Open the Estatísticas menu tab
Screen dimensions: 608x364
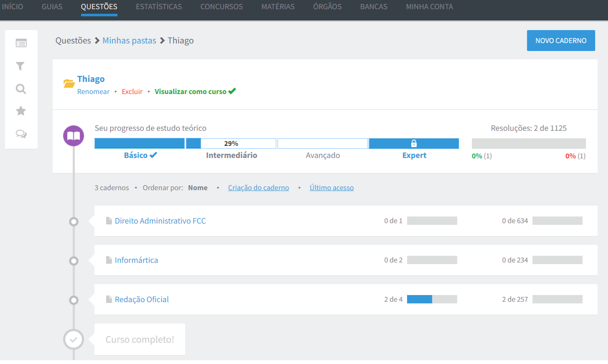pos(159,7)
